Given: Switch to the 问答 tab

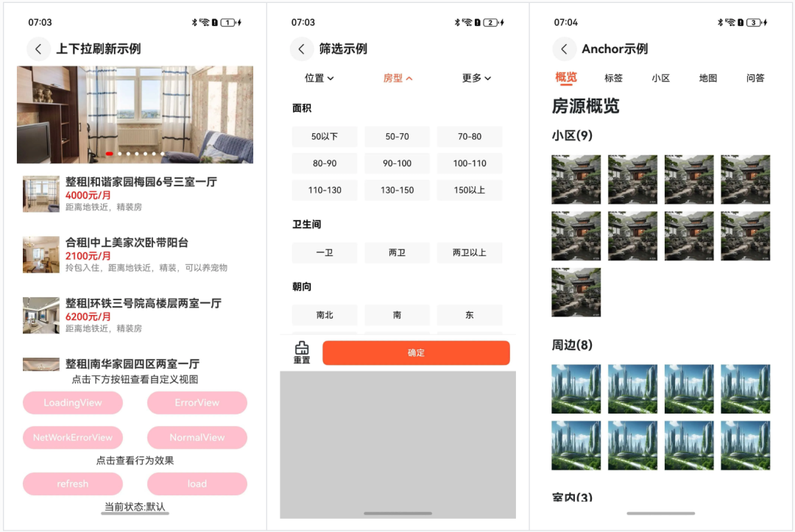Looking at the screenshot, I should tap(755, 78).
